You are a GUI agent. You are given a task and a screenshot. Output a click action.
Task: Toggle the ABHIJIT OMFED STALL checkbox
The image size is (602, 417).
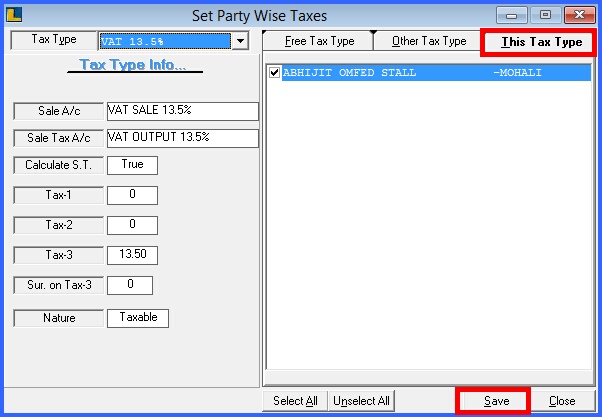275,73
